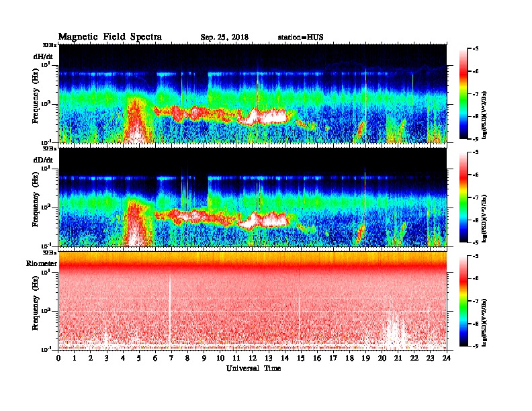The width and height of the screenshot is (532, 411).
Task: Click the "Universal Time" axis title
Action: pyautogui.click(x=253, y=368)
